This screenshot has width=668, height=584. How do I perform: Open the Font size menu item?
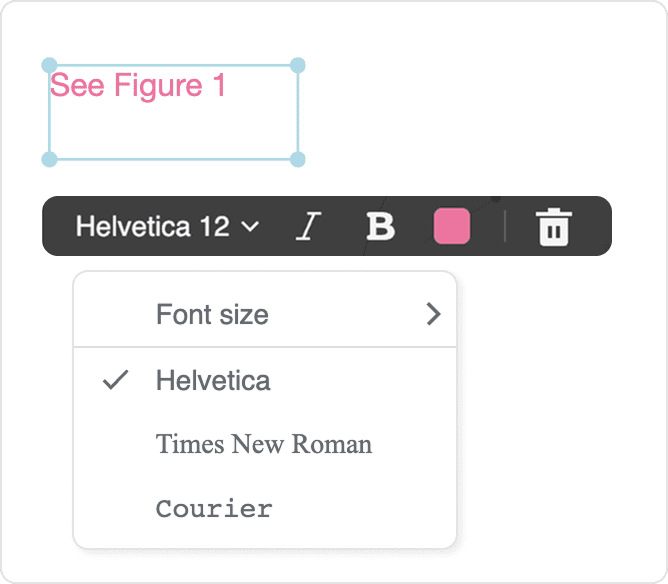[x=212, y=315]
